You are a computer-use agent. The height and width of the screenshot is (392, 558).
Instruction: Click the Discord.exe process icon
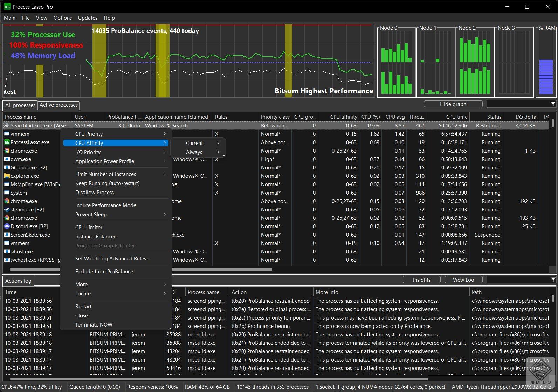tap(7, 226)
